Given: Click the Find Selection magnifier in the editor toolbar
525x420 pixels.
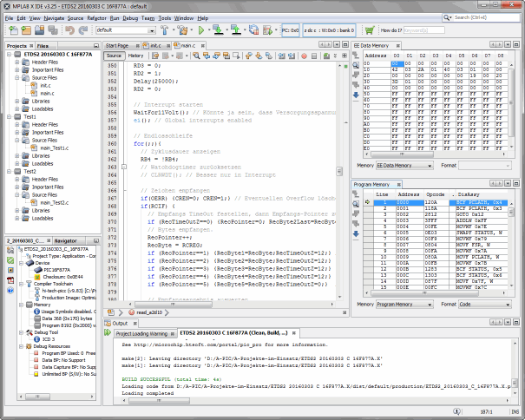Looking at the screenshot, I should coord(196,56).
